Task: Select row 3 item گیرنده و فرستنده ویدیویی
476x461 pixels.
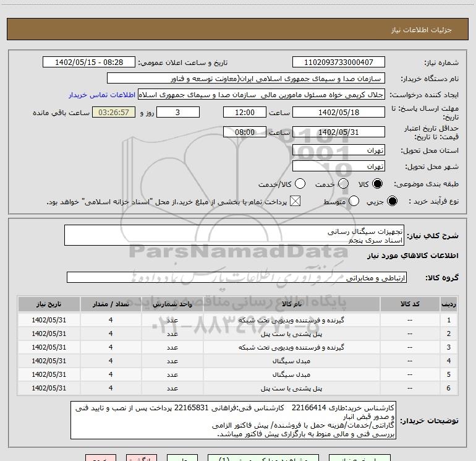Action: [x=291, y=347]
